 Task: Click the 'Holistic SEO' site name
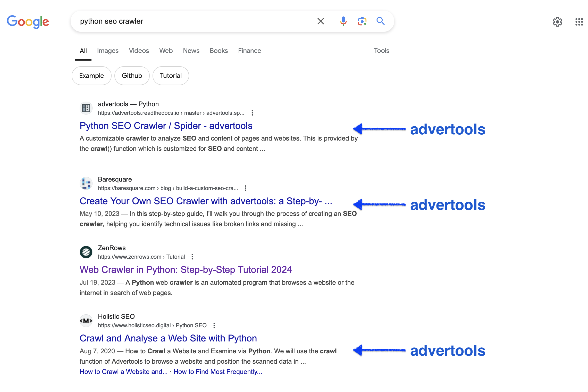pyautogui.click(x=116, y=317)
